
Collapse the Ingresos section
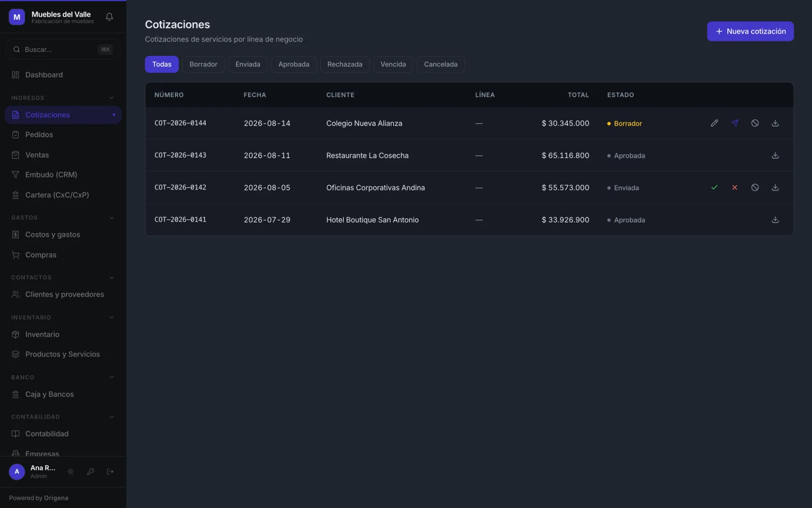tap(112, 98)
